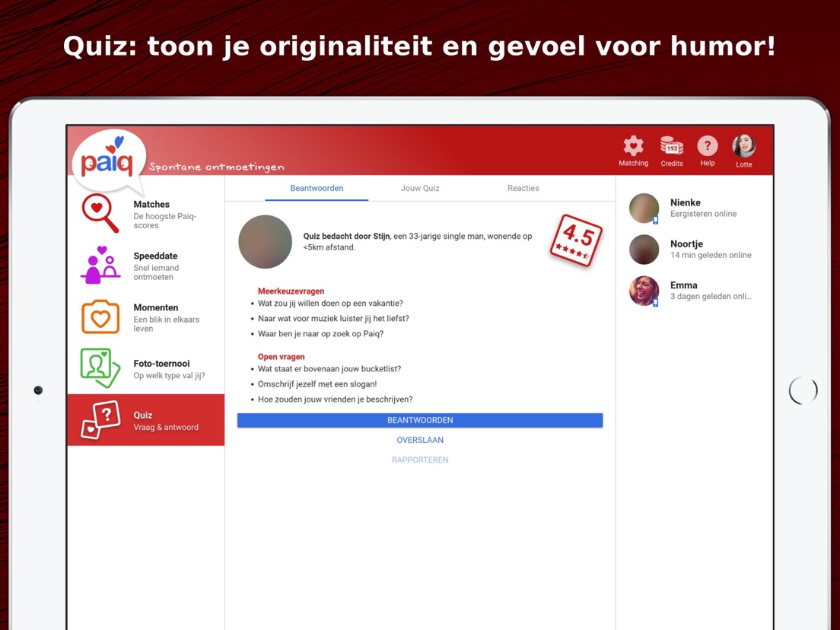Click '14 min geleden online' status text
The height and width of the screenshot is (630, 840).
coord(711,255)
